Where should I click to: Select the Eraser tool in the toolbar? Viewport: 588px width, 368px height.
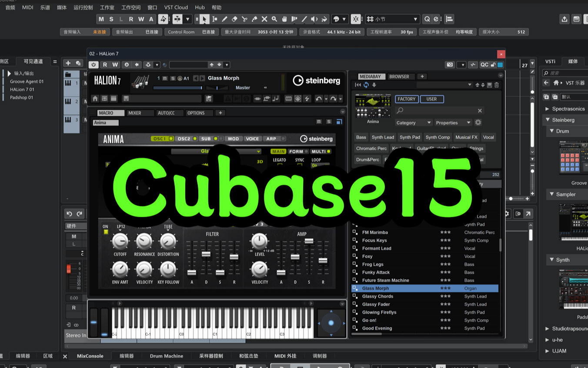point(234,19)
